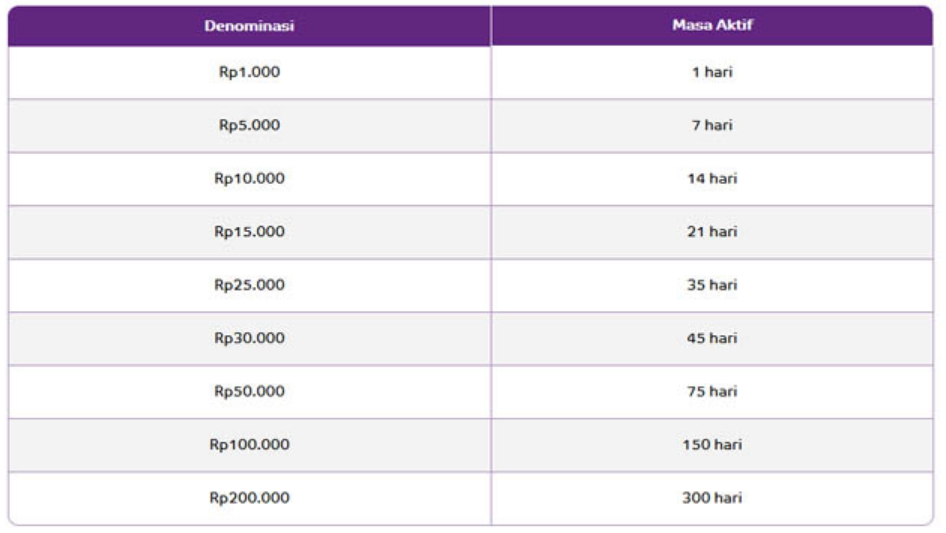Click the Masa Aktif column header

pyautogui.click(x=712, y=25)
